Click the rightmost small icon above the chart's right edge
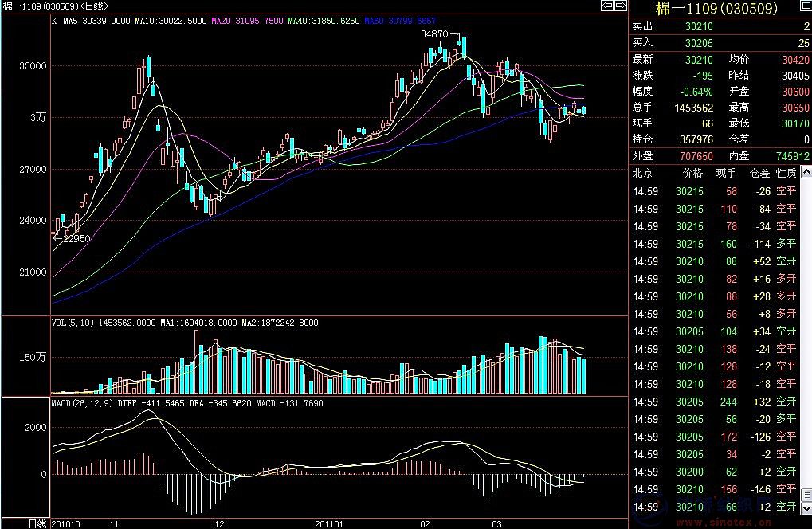Screen dimensions: 812x529 click(x=622, y=6)
